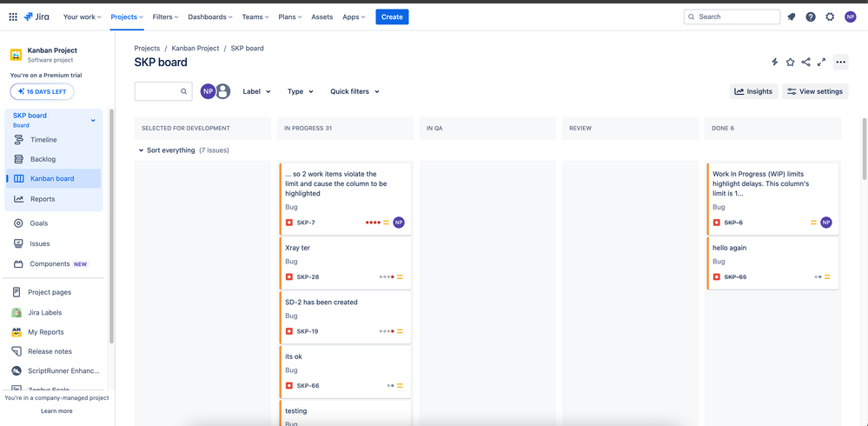Open the its ok card SKP-66
The image size is (868, 426).
coord(346,371)
